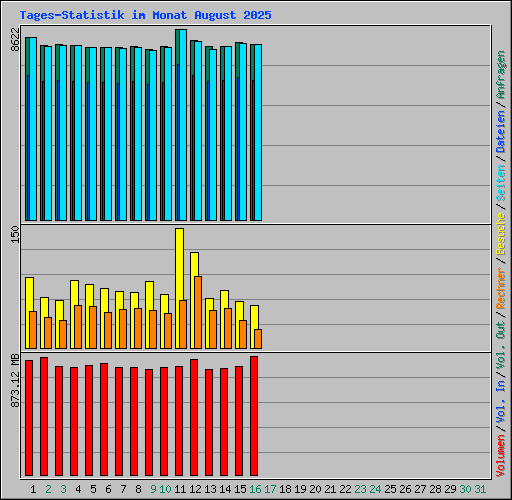The image size is (512, 500).
Task: Click the red volume bar for day 9
Action: coord(149,422)
